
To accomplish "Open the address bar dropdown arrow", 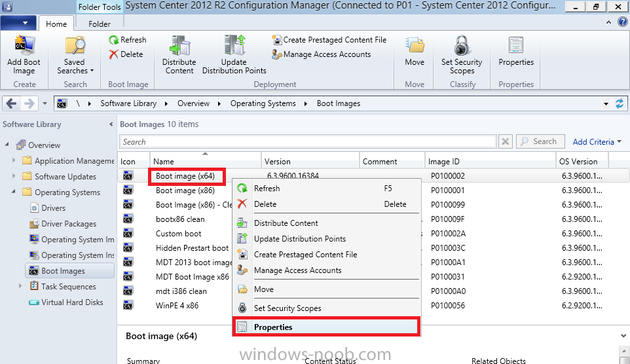I will point(606,103).
